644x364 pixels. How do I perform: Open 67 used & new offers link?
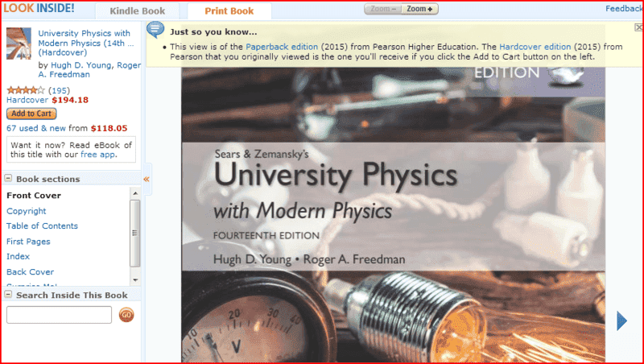(35, 128)
